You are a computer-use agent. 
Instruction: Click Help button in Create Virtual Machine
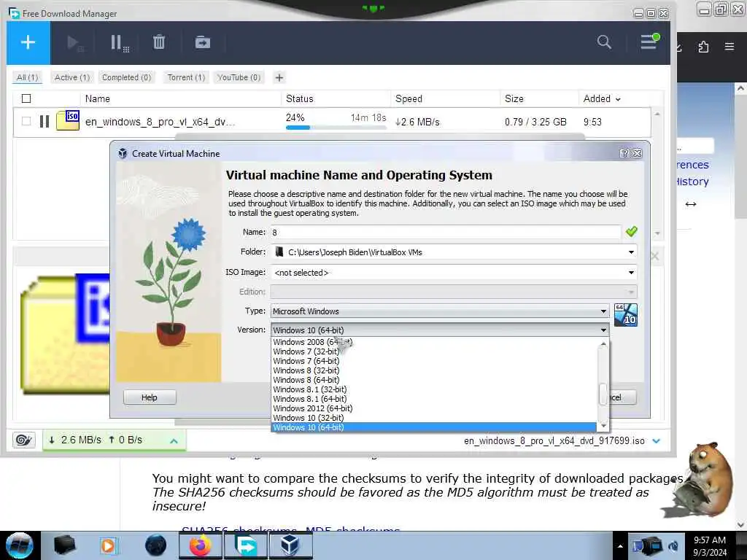click(149, 397)
